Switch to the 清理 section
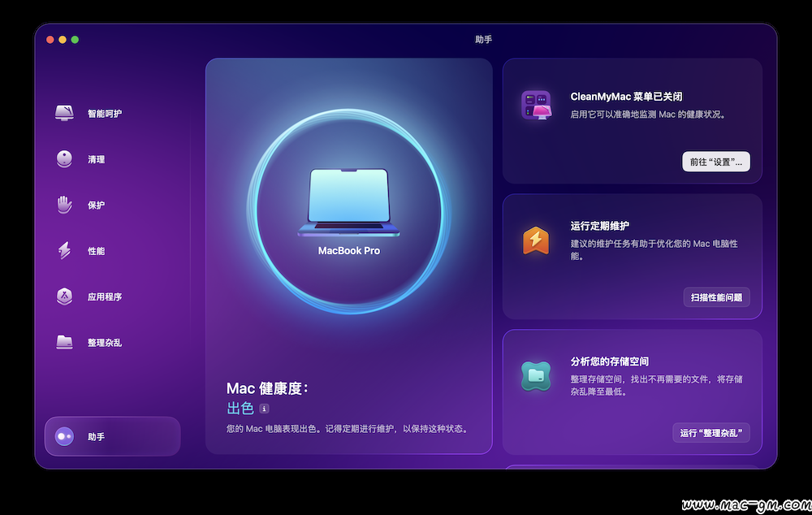 click(x=97, y=159)
